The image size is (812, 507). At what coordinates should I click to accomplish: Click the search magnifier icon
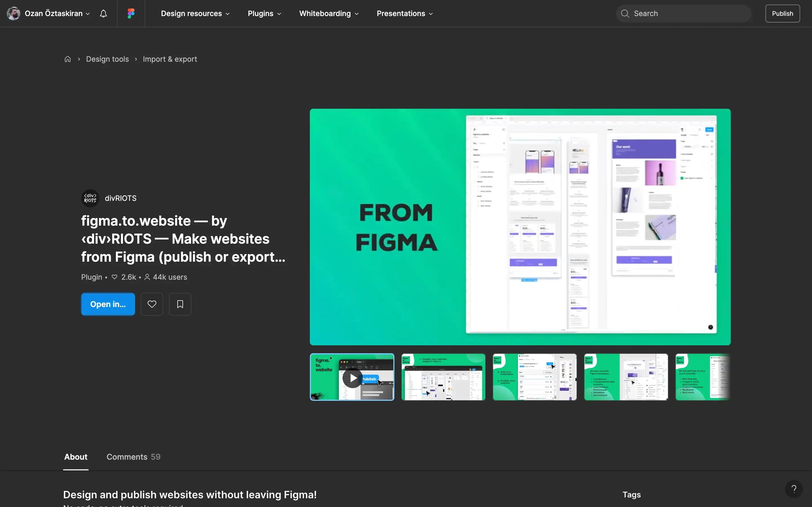pos(625,14)
